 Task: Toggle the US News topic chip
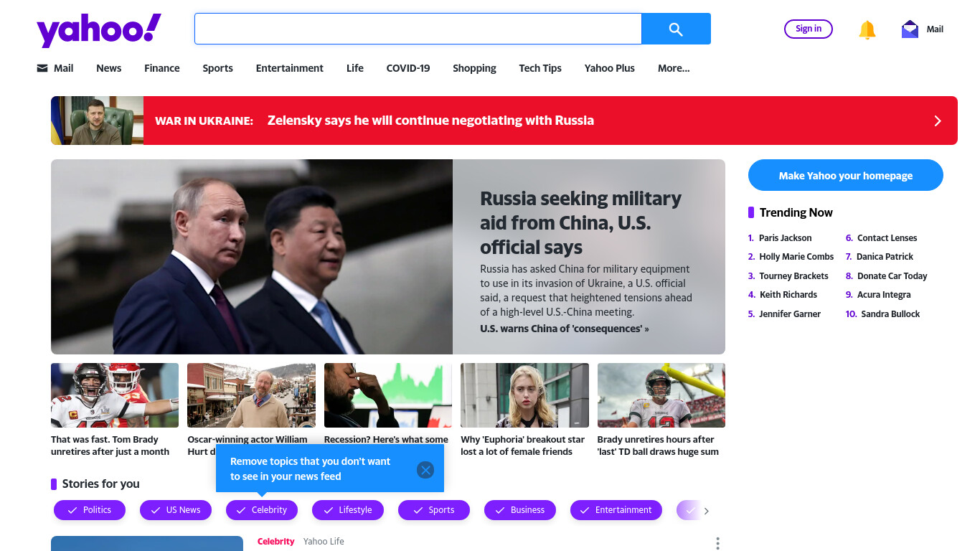pos(176,510)
